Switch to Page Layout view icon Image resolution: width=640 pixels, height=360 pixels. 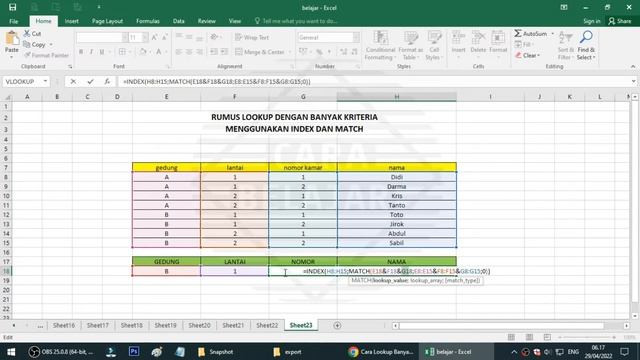[x=529, y=337]
